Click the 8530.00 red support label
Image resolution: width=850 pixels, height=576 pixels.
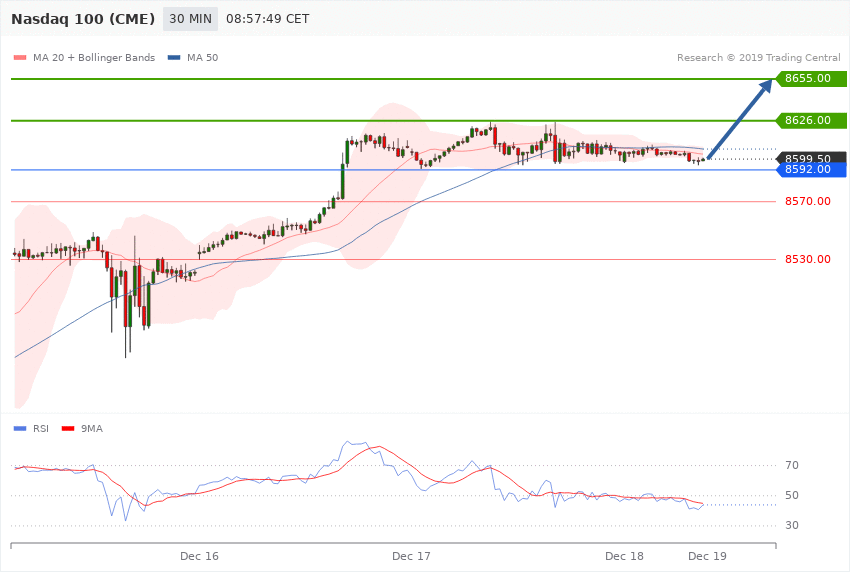click(808, 260)
